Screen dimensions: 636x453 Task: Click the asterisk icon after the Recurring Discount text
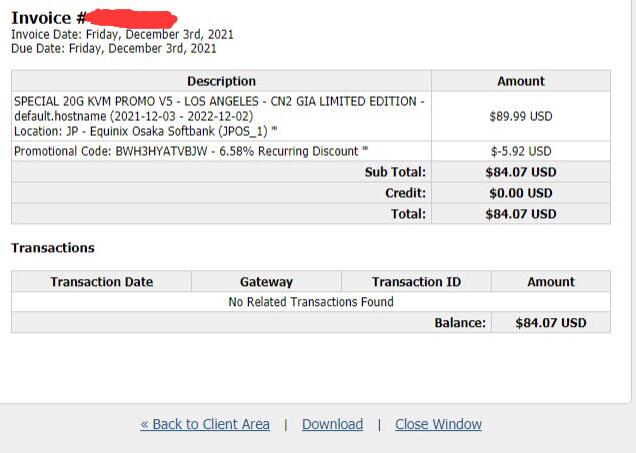365,149
